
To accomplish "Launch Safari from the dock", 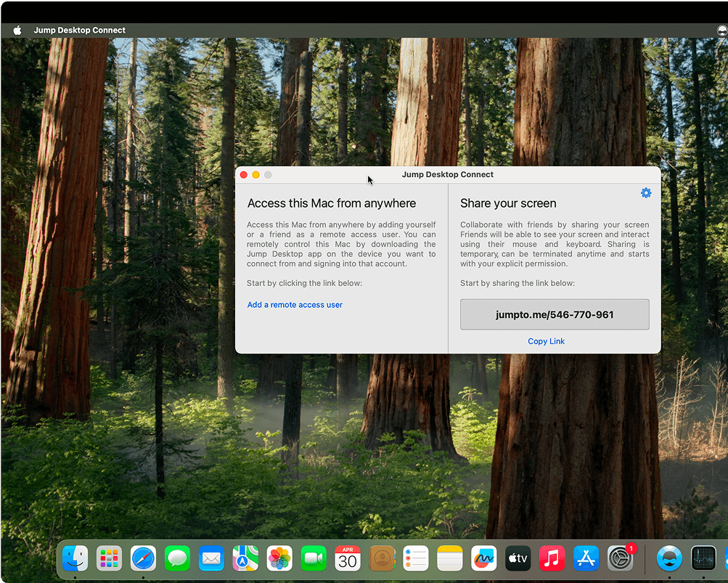I will point(143,558).
